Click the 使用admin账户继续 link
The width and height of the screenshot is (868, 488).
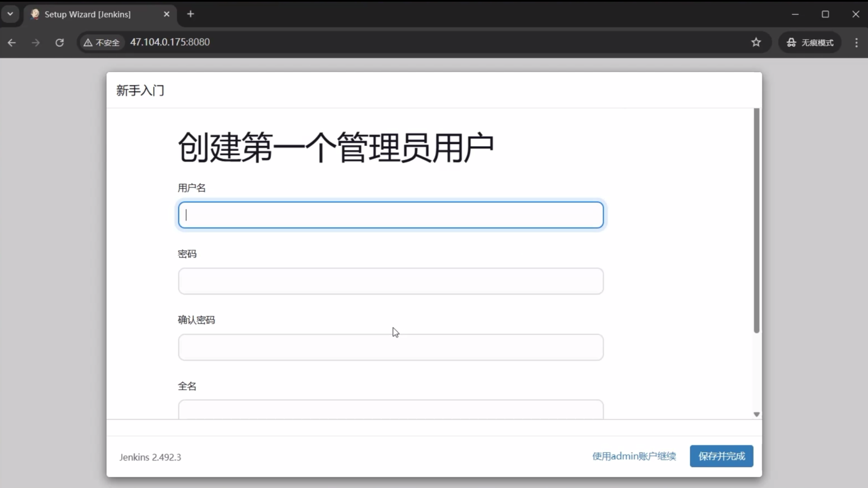coord(634,456)
